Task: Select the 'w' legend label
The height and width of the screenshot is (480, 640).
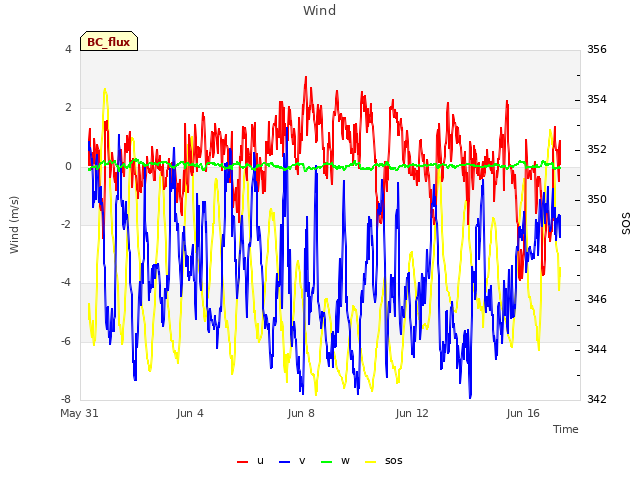Action: coord(345,461)
